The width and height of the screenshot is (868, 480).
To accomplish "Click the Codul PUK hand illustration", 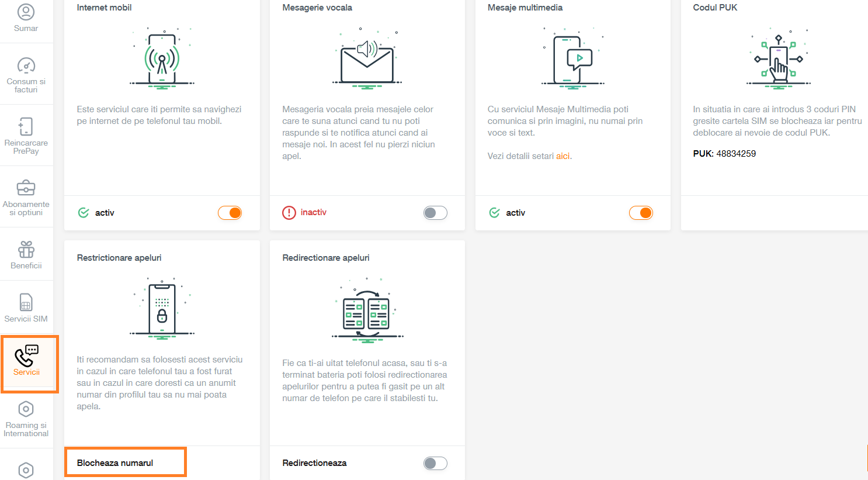I will click(778, 59).
